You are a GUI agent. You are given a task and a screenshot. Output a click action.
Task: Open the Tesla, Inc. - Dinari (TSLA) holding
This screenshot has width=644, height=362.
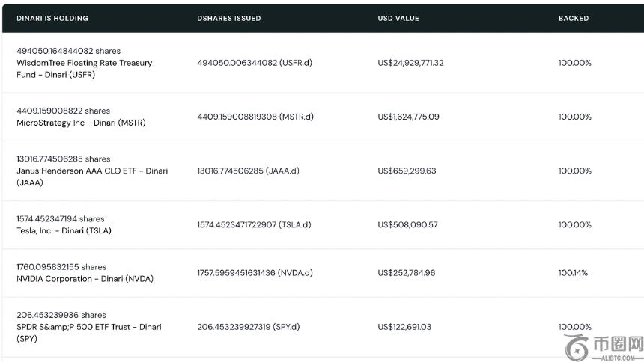(64, 230)
